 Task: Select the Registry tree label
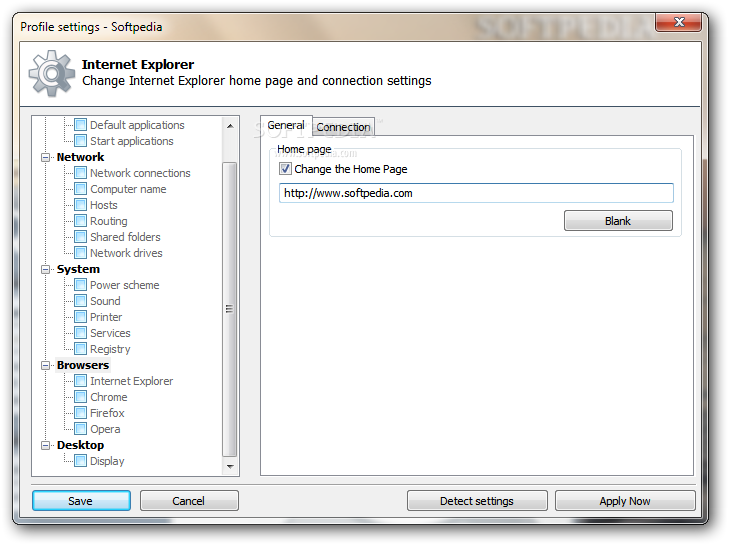click(110, 349)
